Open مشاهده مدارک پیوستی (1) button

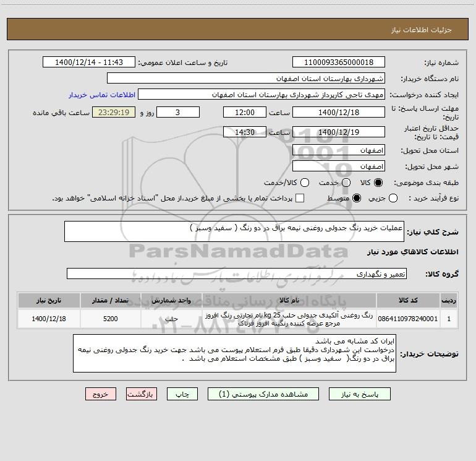[263, 394]
